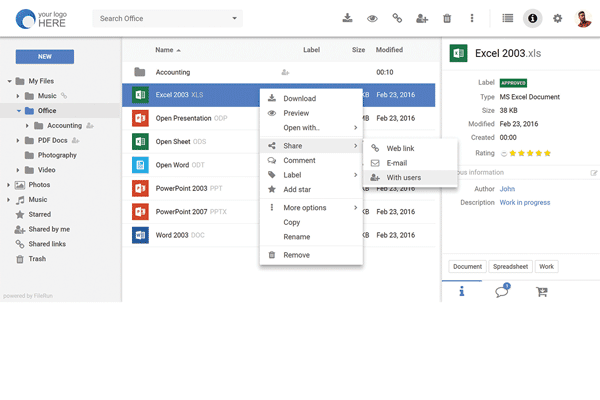Click the NEW button
The image size is (600, 400).
click(45, 57)
